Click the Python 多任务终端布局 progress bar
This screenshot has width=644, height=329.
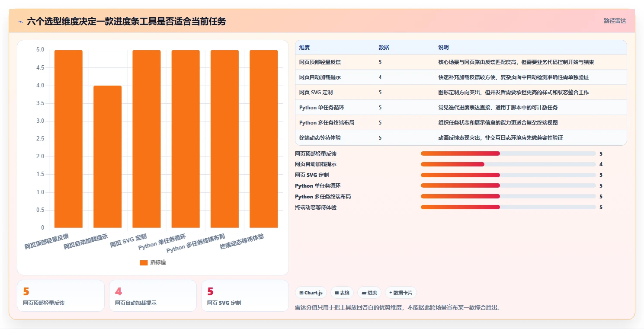pos(508,197)
